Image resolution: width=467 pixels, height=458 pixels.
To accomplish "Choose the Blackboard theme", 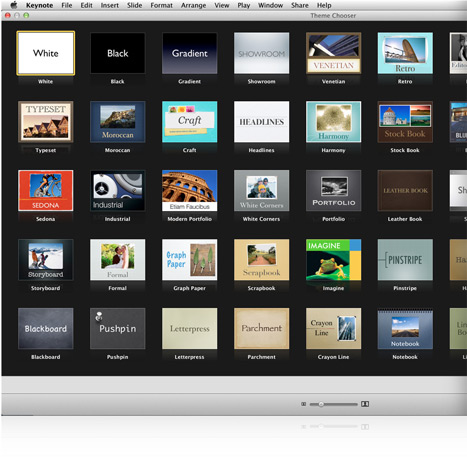I will [x=46, y=329].
